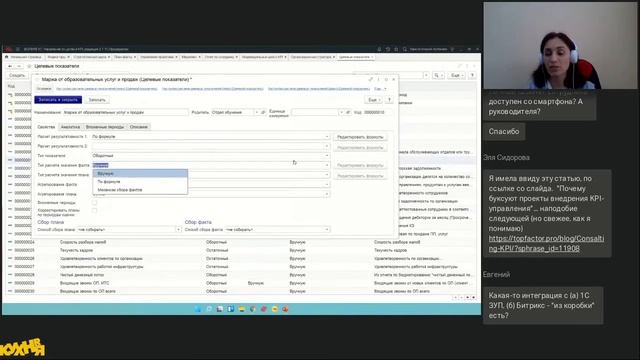Launch Chrome from the taskbar

click(x=253, y=309)
